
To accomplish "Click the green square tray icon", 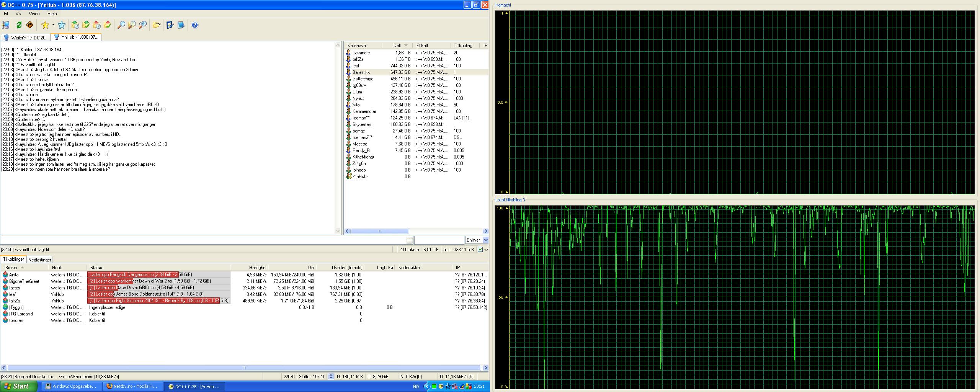I will pyautogui.click(x=434, y=387).
